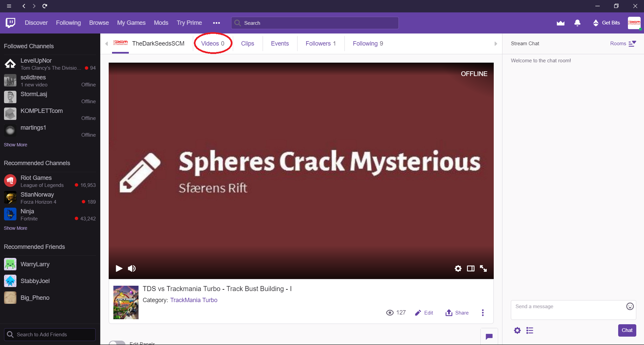
Task: Switch to the Events tab
Action: point(280,44)
